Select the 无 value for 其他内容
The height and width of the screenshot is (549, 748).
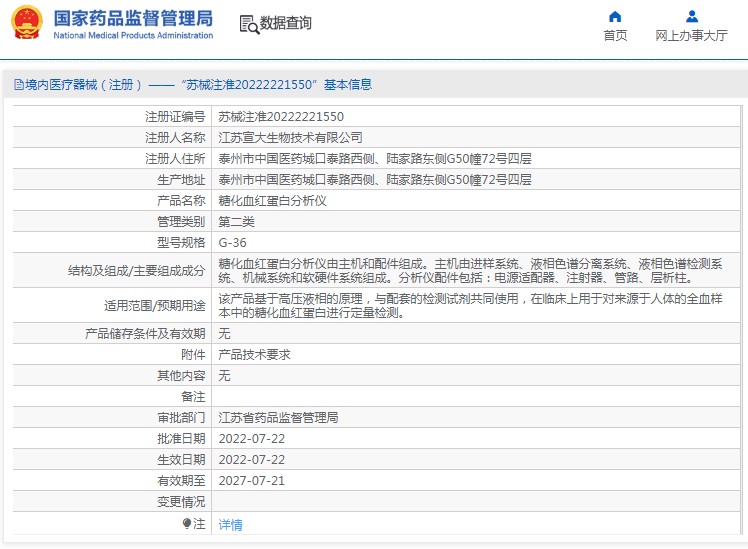click(x=224, y=375)
